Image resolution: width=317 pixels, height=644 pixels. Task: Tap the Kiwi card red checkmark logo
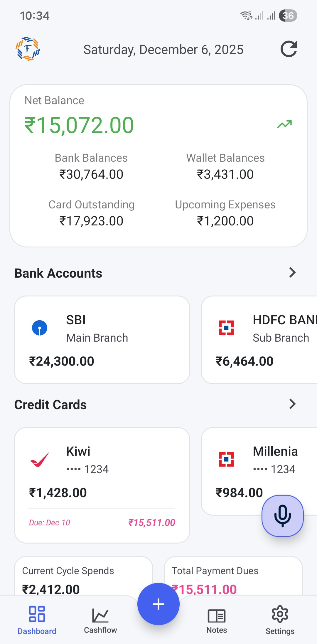point(40,459)
